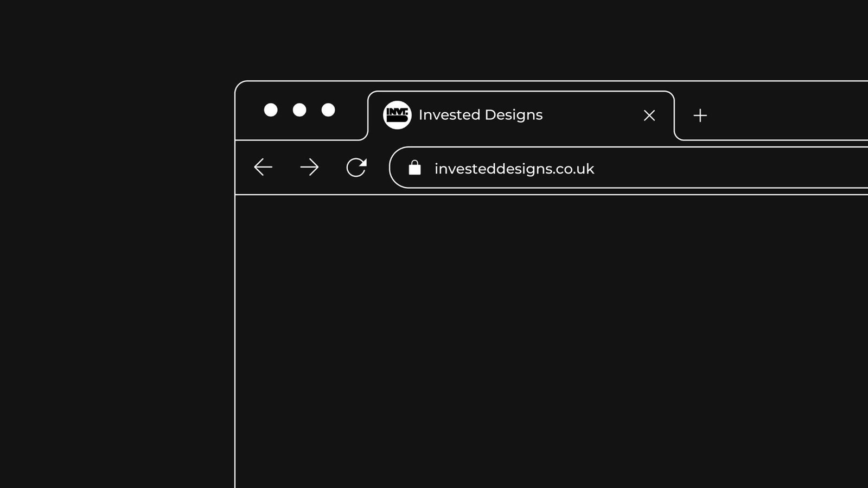Click the investeddesigns.co.uk URL text
The height and width of the screenshot is (488, 868).
tap(514, 169)
